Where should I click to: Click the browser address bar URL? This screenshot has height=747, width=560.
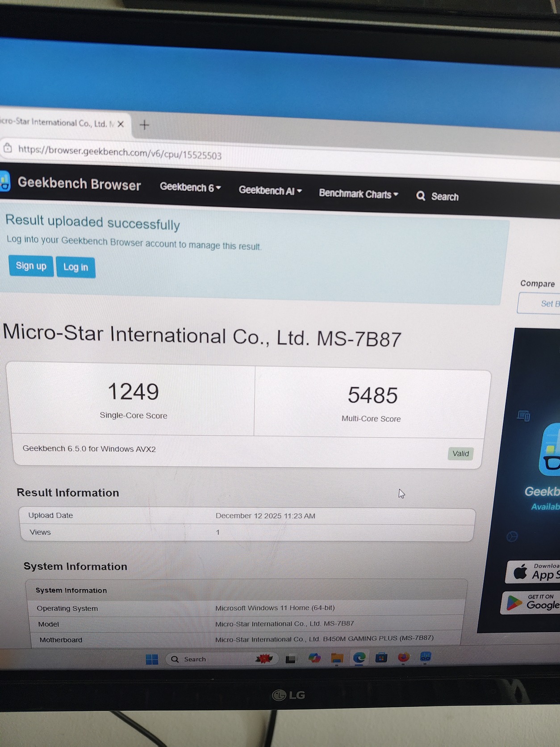(x=120, y=152)
